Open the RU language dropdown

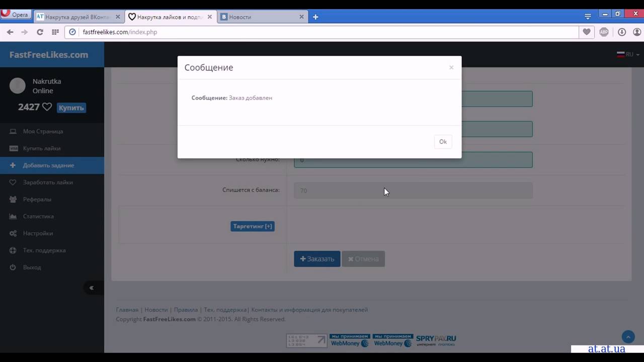[628, 54]
